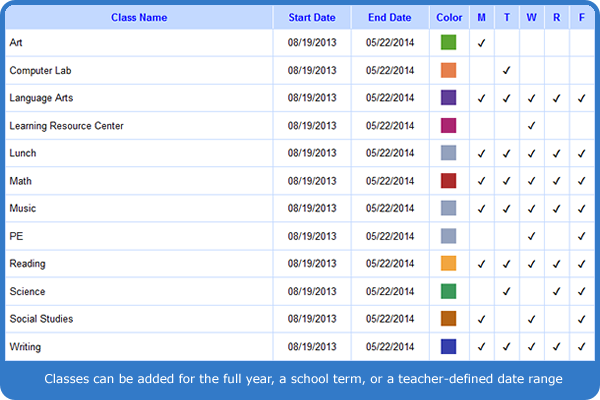This screenshot has width=600, height=400.
Task: Sort by End Date column header
Action: [x=390, y=18]
